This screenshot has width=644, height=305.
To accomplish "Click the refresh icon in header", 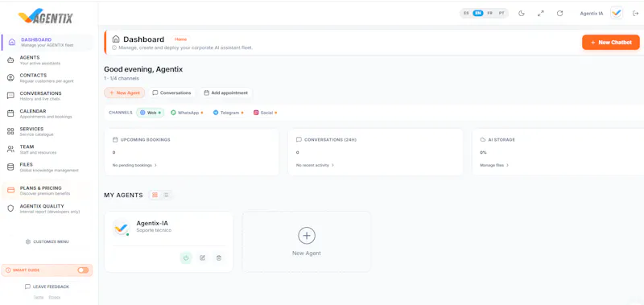I will click(x=559, y=14).
